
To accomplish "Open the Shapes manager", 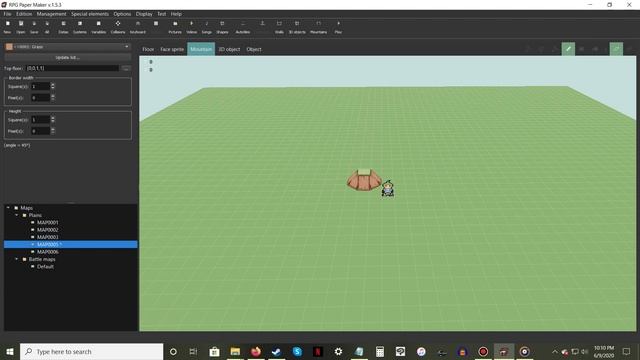I will (x=222, y=27).
